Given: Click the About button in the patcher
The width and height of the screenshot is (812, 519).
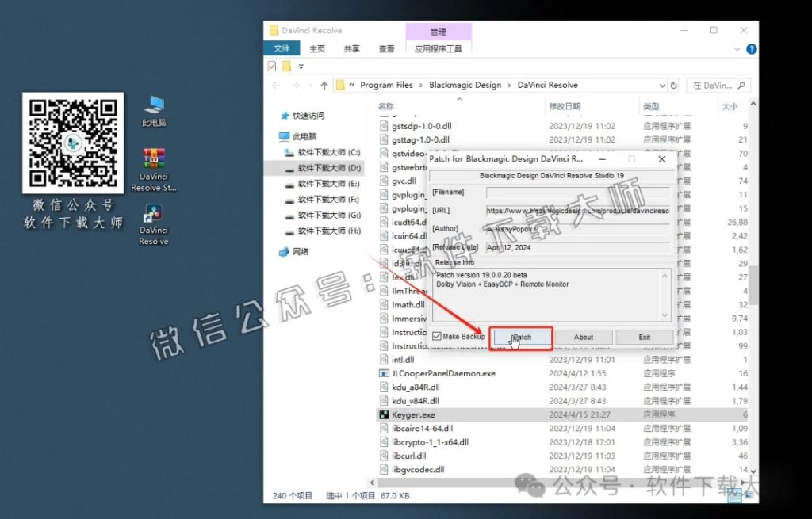Looking at the screenshot, I should (584, 336).
